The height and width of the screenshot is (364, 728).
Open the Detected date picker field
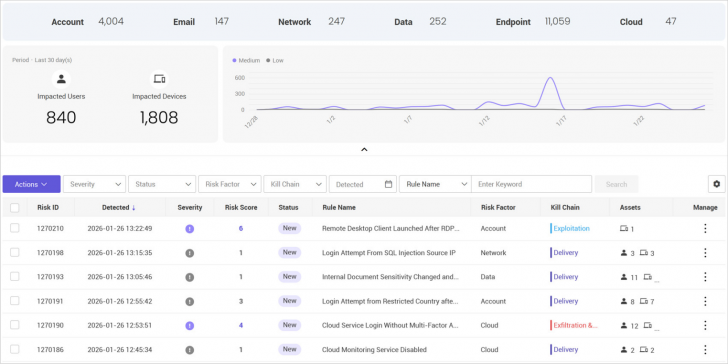(x=363, y=184)
